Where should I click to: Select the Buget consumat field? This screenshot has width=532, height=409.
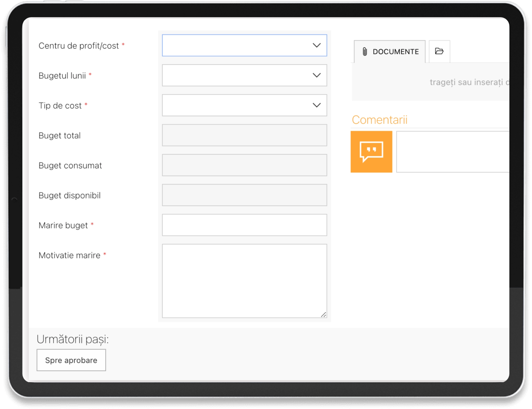tap(244, 165)
